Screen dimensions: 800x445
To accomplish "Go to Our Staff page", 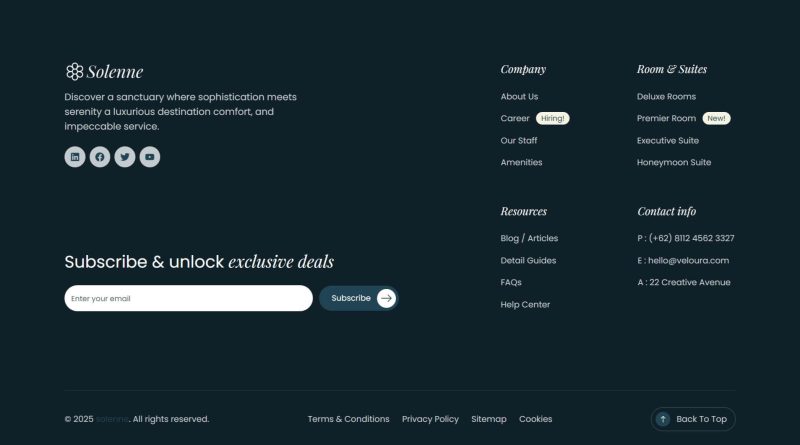I will [x=519, y=141].
